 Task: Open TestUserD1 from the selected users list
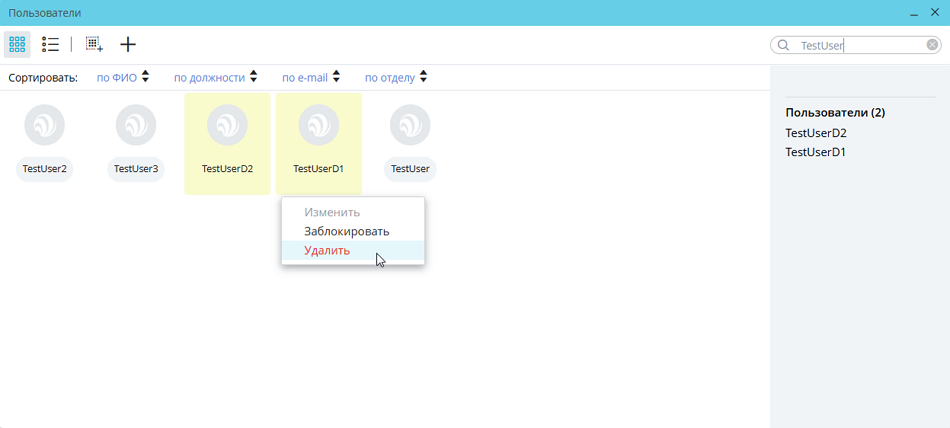816,152
